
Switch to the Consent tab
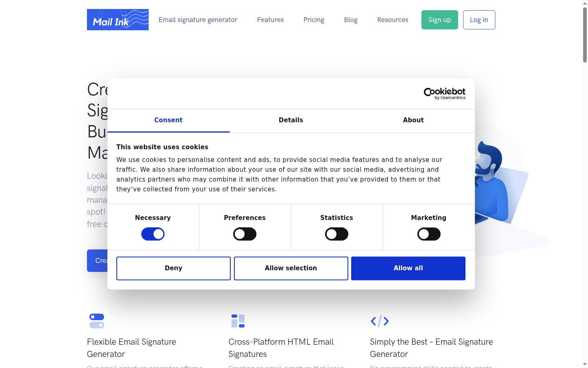point(168,120)
